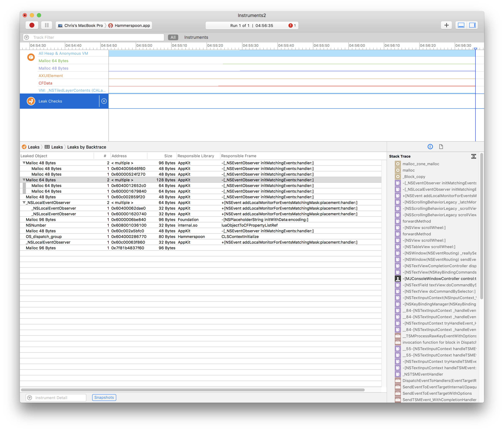Toggle the bottom detail pane layout button
504x431 pixels.
pyautogui.click(x=461, y=25)
